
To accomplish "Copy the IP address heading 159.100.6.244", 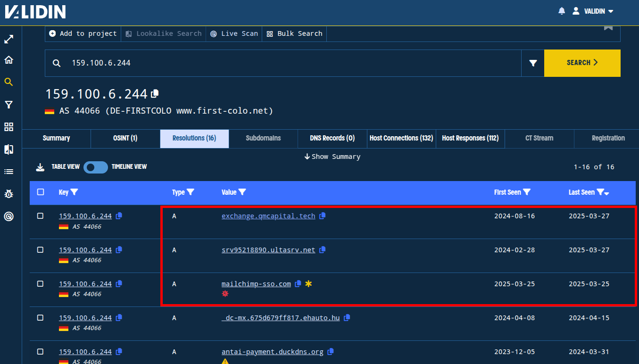I will (155, 94).
